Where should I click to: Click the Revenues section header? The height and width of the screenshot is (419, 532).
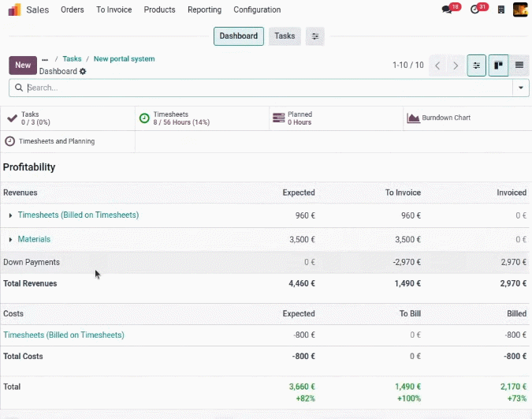20,193
